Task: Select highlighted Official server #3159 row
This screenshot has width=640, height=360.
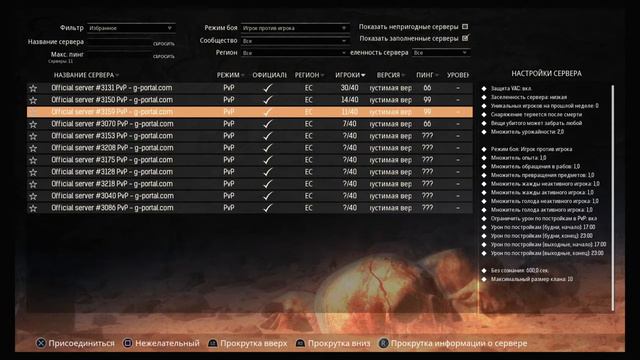Action: point(250,112)
